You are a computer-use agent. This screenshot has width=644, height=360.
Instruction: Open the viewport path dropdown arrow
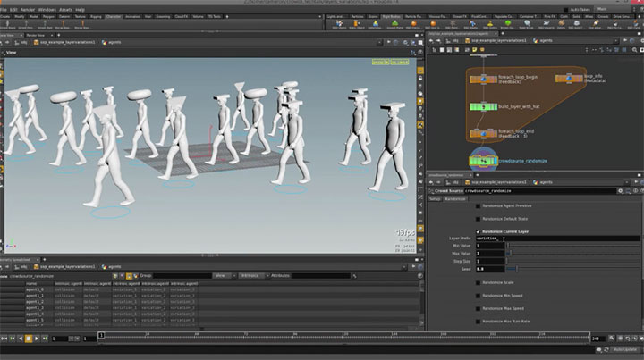tap(378, 42)
